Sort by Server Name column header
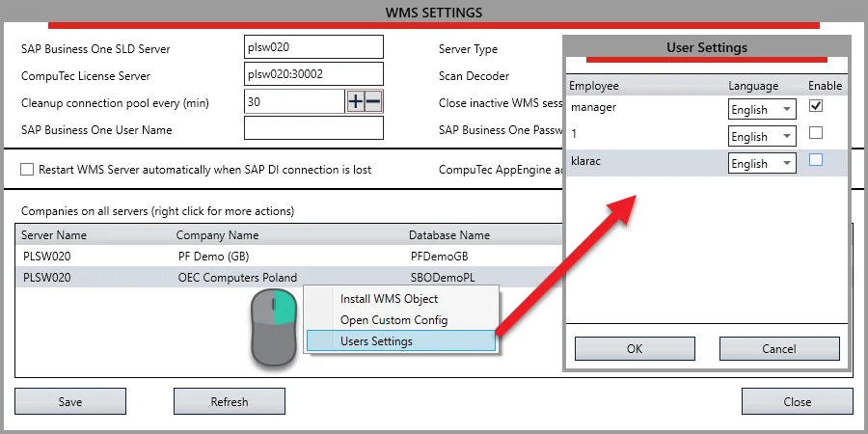868x434 pixels. pos(54,235)
